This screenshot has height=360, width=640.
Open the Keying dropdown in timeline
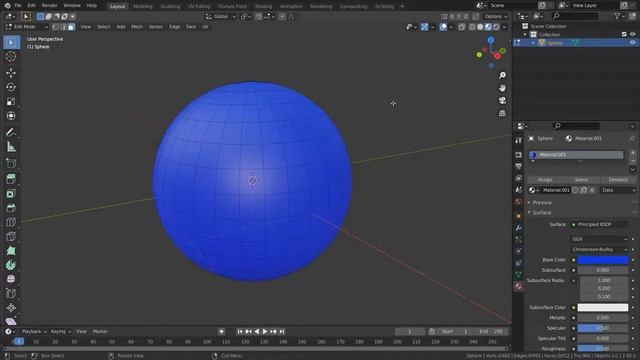coord(60,331)
